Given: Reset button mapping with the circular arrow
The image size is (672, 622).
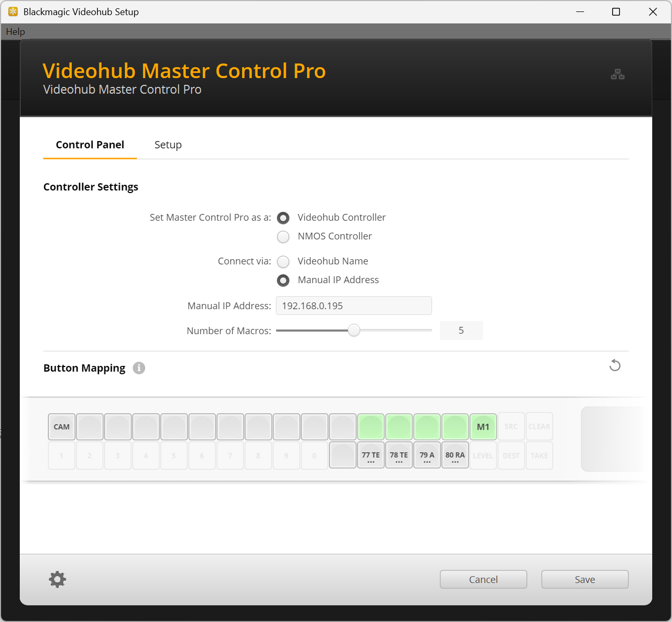Looking at the screenshot, I should [615, 365].
